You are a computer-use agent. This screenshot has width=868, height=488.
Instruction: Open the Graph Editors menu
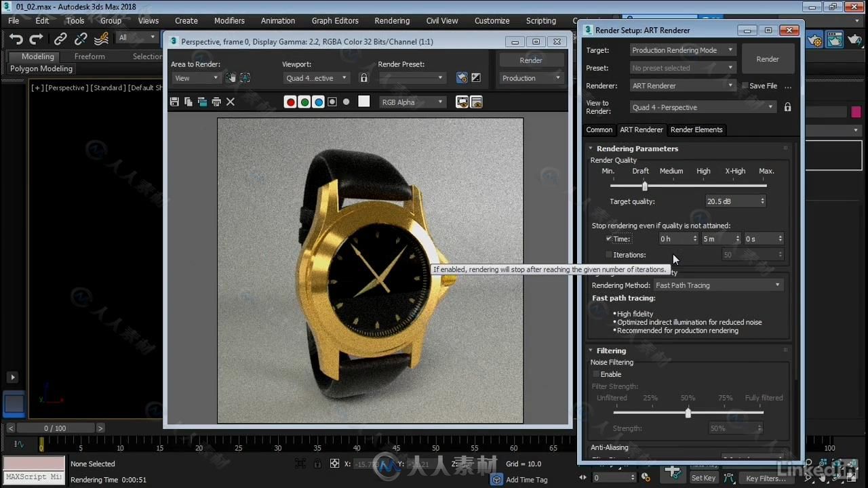pyautogui.click(x=335, y=20)
